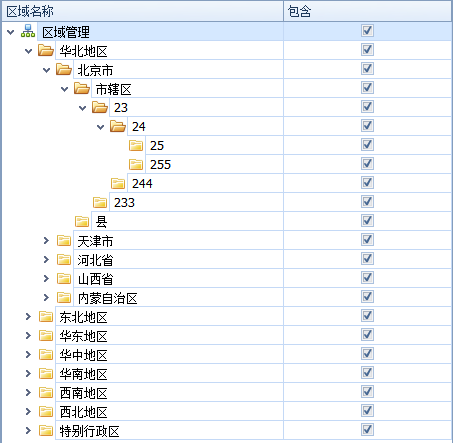Collapse the 华北地区 node

[29, 51]
